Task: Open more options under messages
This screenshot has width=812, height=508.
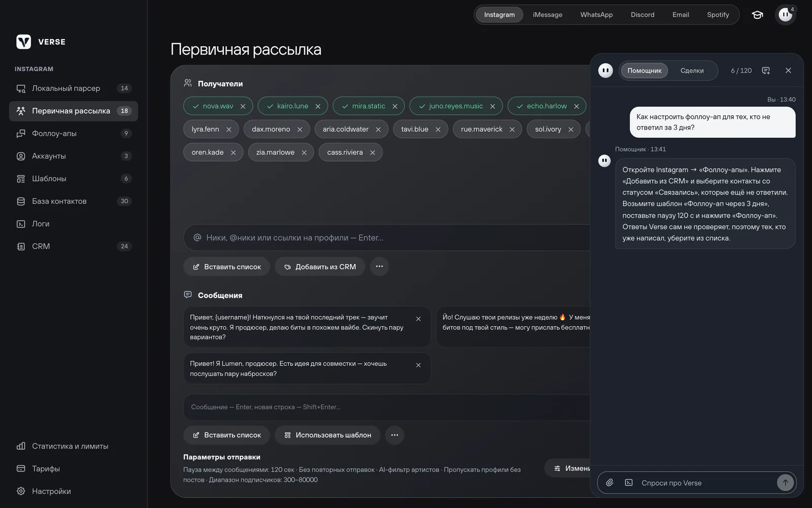Action: pyautogui.click(x=394, y=435)
